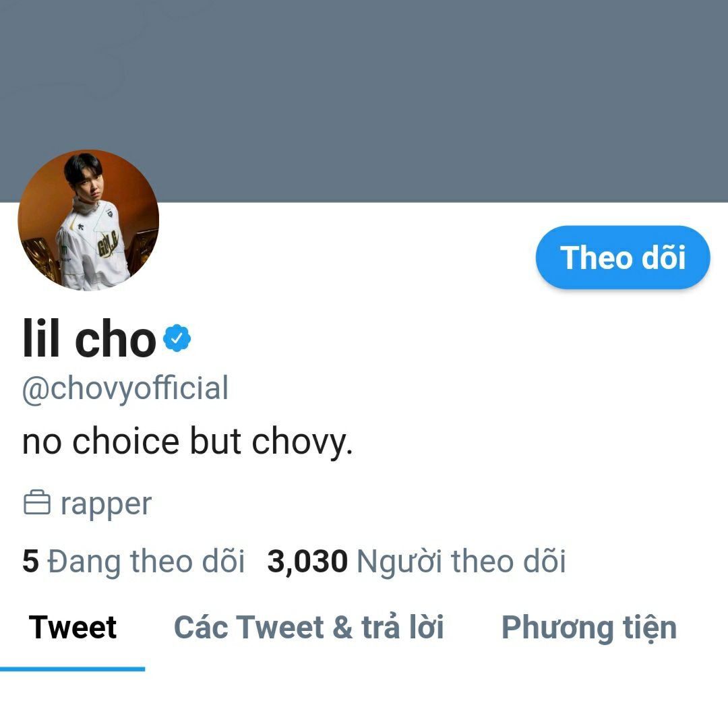Click the lil cho display name
Screen dimensions: 728x728
pyautogui.click(x=89, y=339)
